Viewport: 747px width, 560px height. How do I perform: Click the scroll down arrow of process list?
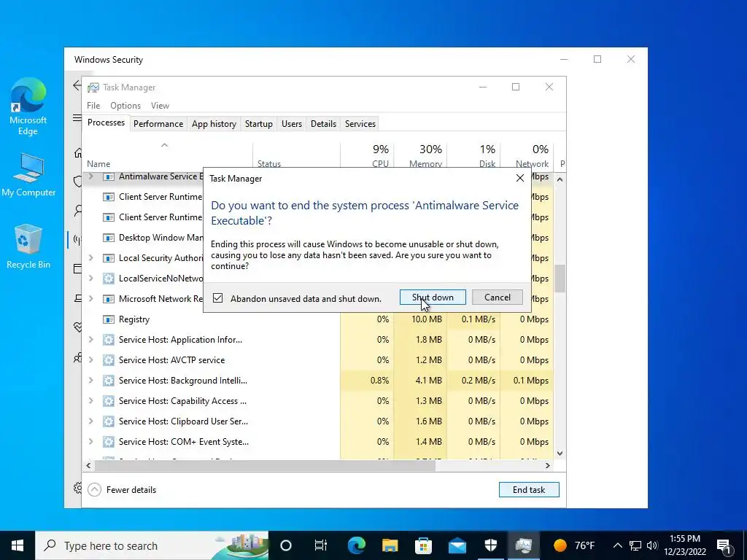560,454
